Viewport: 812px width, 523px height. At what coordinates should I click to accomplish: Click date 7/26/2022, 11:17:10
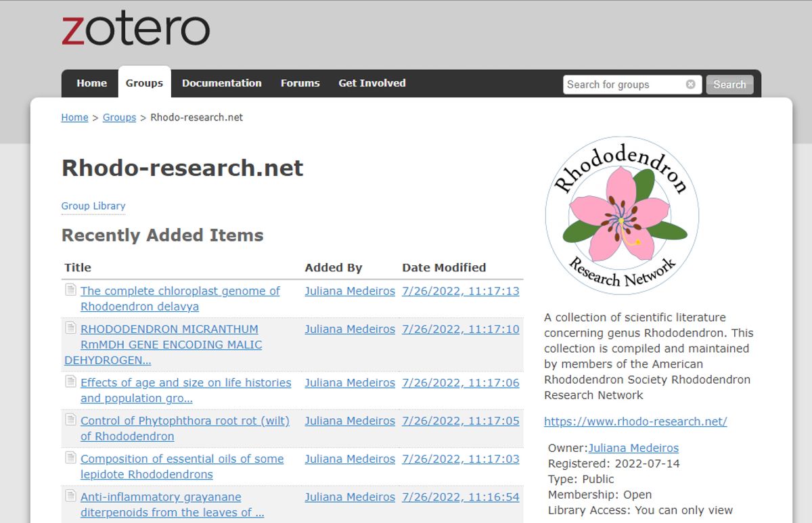click(461, 329)
